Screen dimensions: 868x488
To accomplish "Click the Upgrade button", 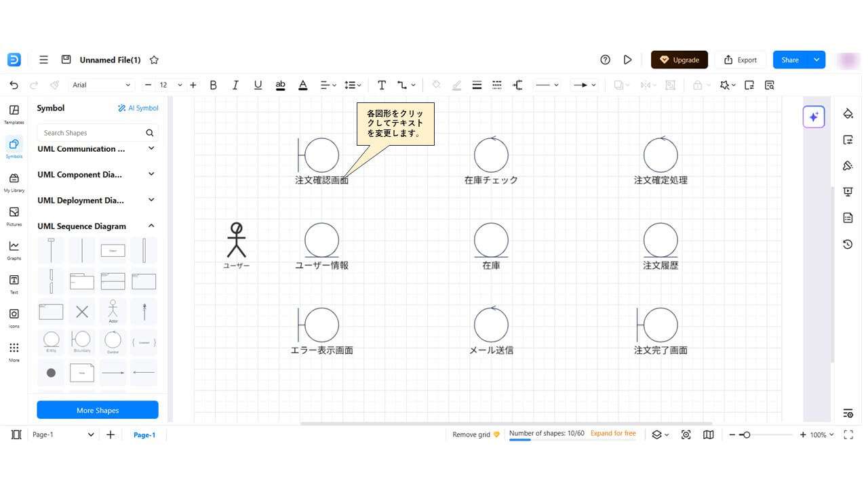I will [x=679, y=60].
